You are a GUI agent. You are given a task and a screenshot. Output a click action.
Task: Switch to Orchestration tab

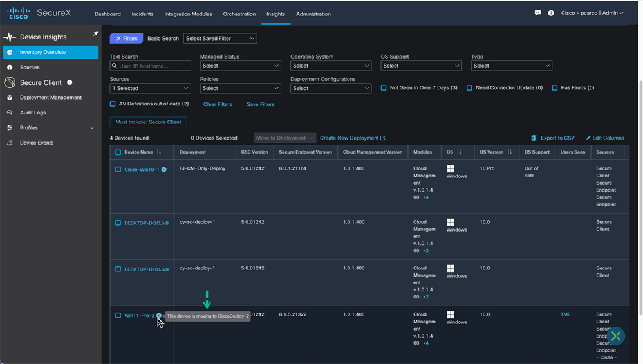(x=239, y=14)
